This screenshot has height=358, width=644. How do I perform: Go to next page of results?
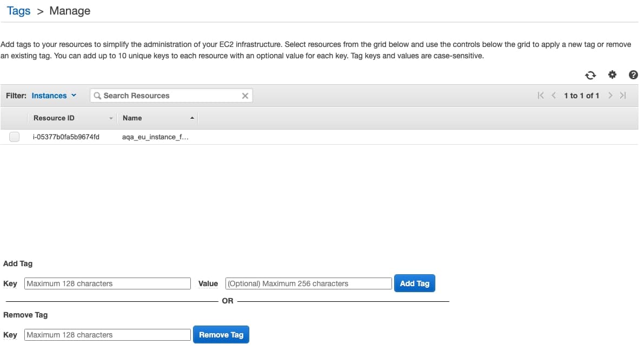tap(610, 96)
